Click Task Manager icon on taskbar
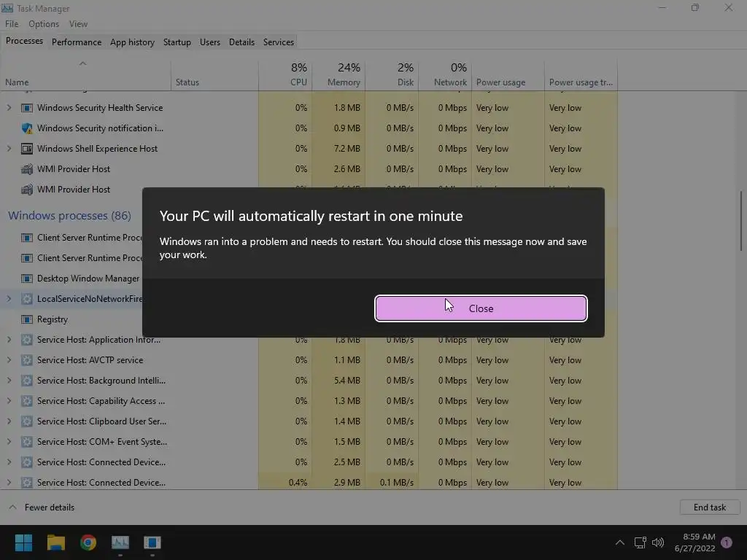This screenshot has height=560, width=747. (x=120, y=542)
